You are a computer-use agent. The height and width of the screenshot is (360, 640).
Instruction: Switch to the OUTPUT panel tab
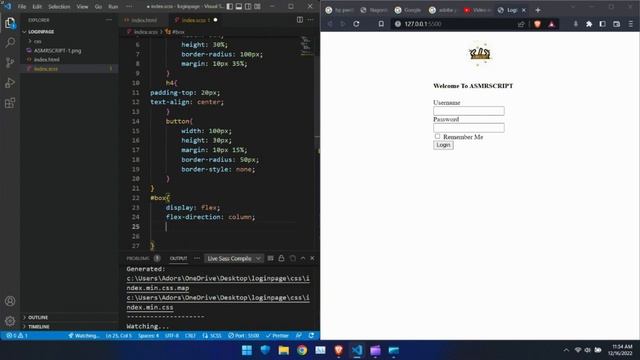click(178, 258)
